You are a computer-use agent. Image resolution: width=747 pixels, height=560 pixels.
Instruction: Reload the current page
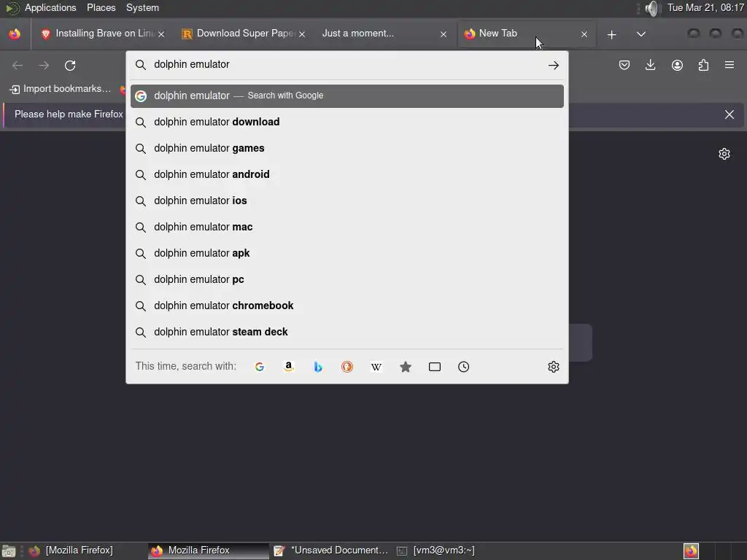pyautogui.click(x=70, y=65)
